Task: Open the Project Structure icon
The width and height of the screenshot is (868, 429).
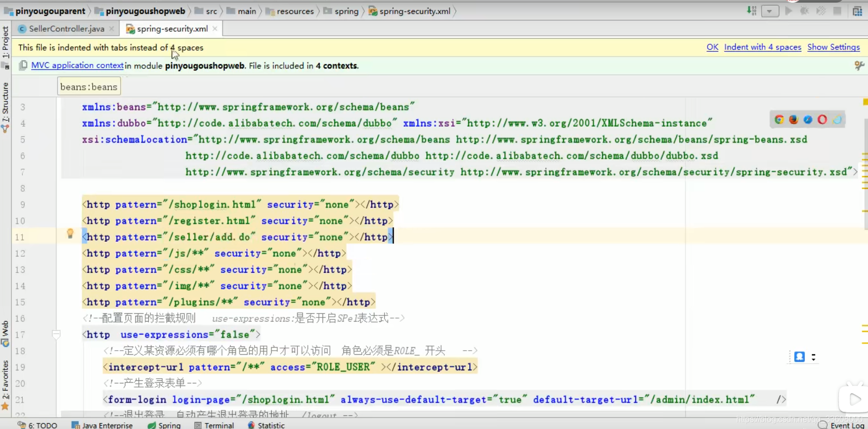Action: coord(858,11)
